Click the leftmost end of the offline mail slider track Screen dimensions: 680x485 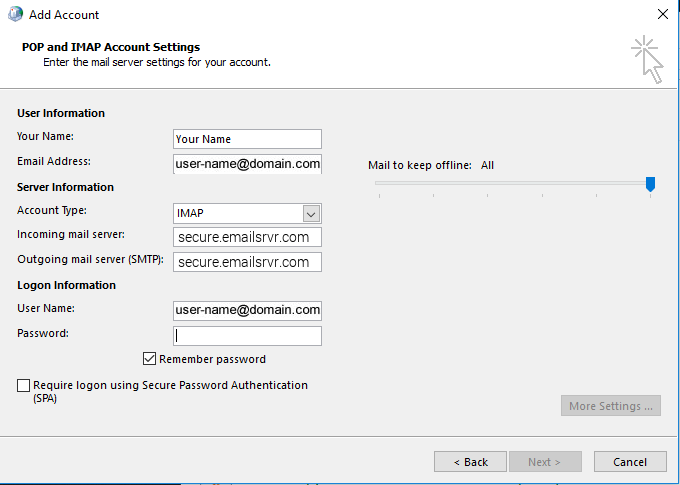coord(378,183)
